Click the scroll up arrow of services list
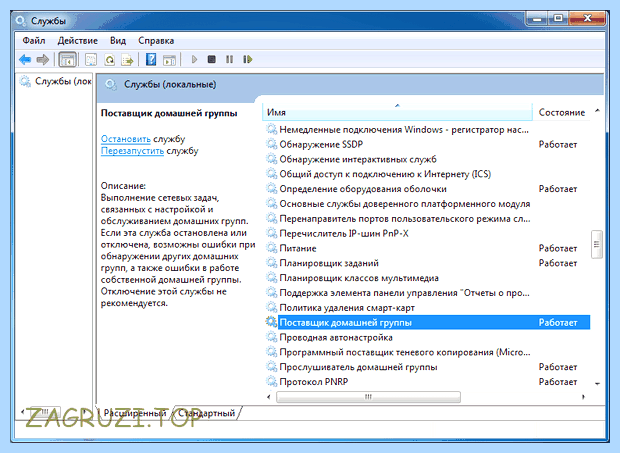620x453 pixels. point(597,110)
